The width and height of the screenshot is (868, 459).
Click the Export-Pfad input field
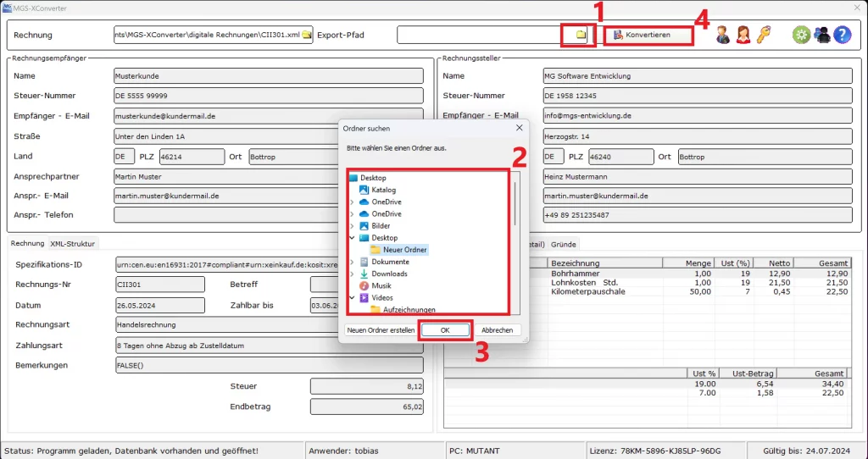(x=481, y=35)
